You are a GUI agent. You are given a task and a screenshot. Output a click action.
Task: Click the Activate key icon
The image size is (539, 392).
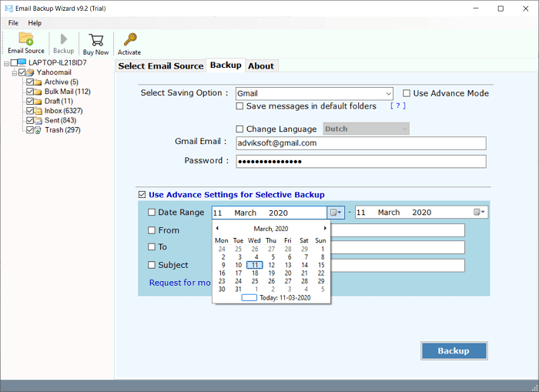click(x=130, y=39)
